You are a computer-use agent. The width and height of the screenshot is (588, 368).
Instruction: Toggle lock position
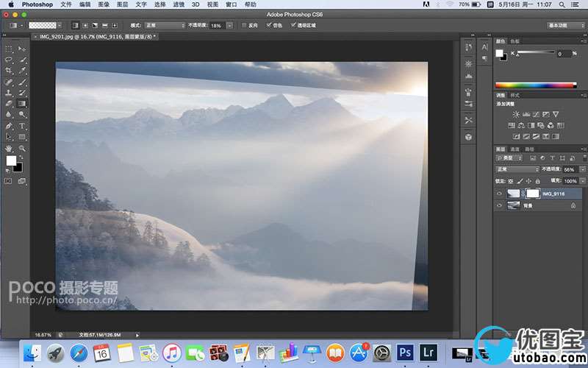tap(528, 181)
